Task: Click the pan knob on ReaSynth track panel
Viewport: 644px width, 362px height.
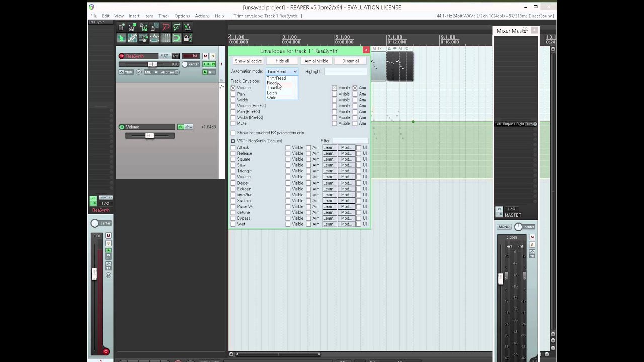Action: click(x=185, y=64)
